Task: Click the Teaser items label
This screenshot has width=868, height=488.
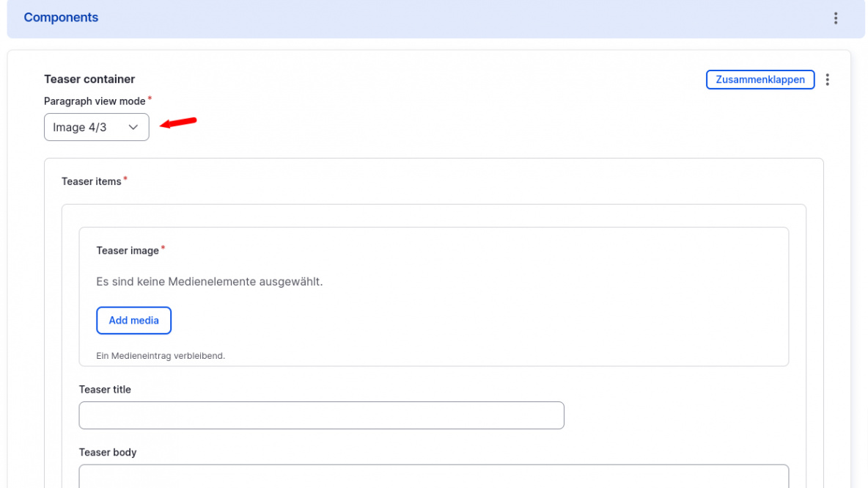Action: 92,182
